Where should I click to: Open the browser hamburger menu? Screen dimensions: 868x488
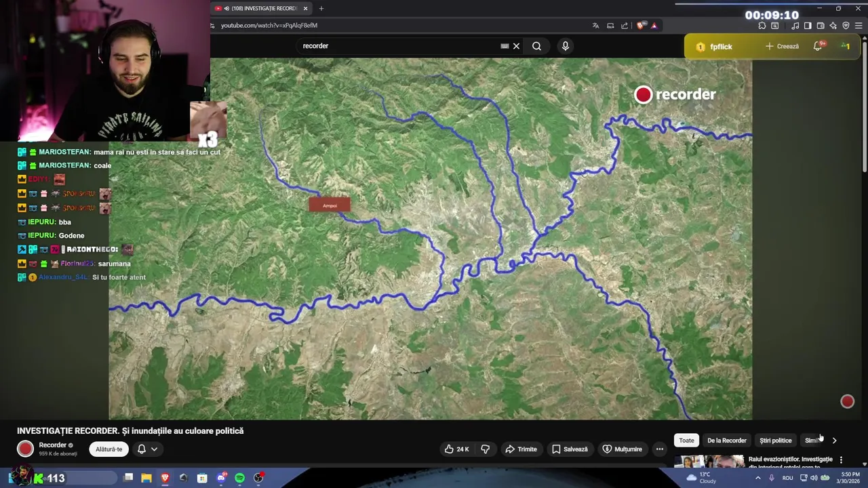point(859,26)
